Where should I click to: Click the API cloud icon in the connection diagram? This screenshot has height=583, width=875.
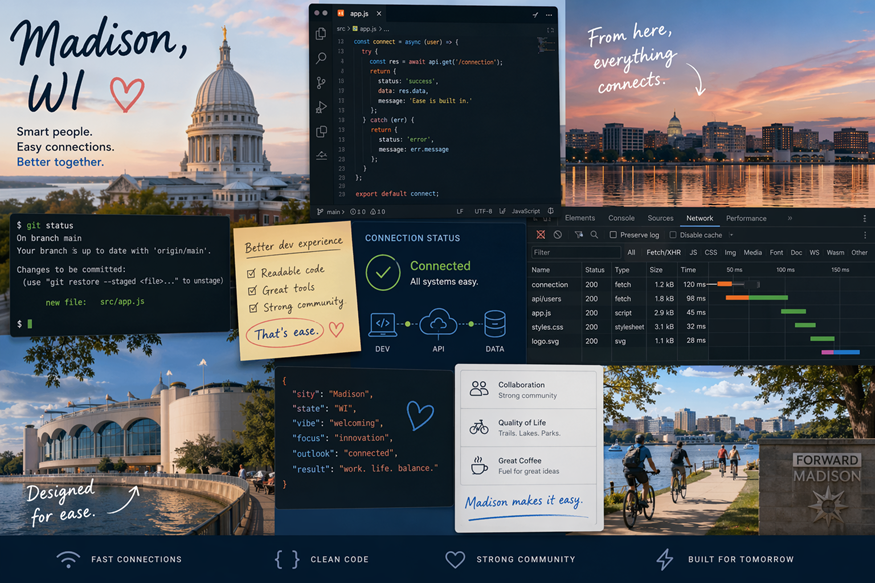pos(438,323)
